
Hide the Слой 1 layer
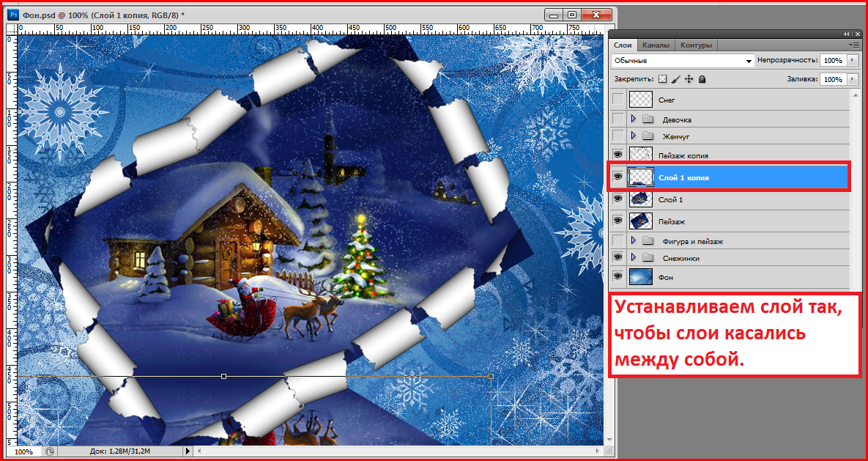[x=617, y=199]
